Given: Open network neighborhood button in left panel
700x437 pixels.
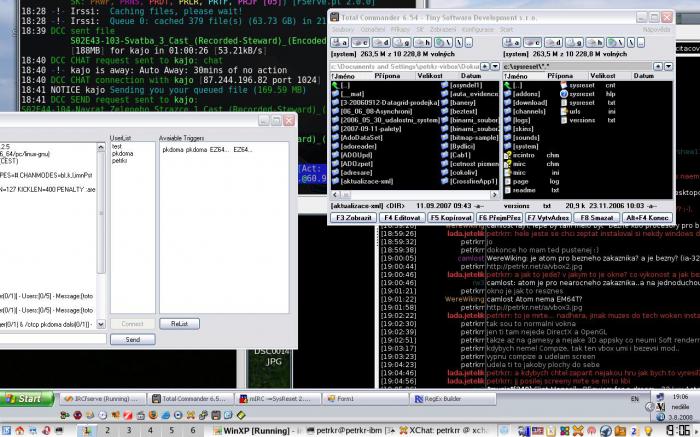Looking at the screenshot, I should click(x=443, y=42).
